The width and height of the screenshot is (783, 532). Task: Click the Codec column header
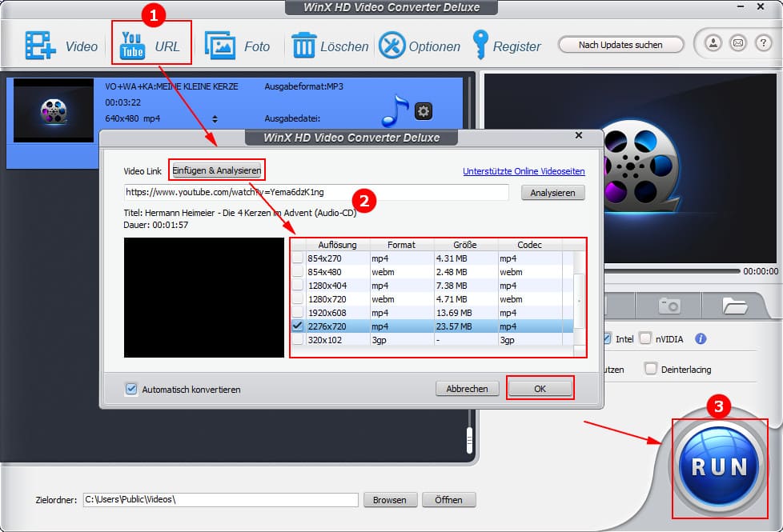click(529, 245)
